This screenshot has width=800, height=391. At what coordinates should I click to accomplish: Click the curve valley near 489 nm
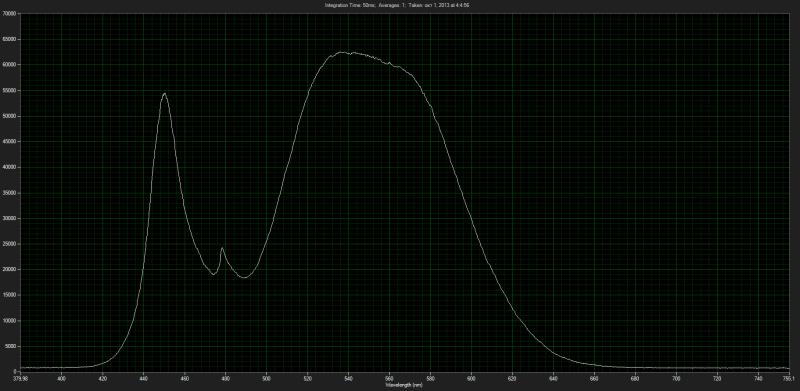click(x=245, y=277)
